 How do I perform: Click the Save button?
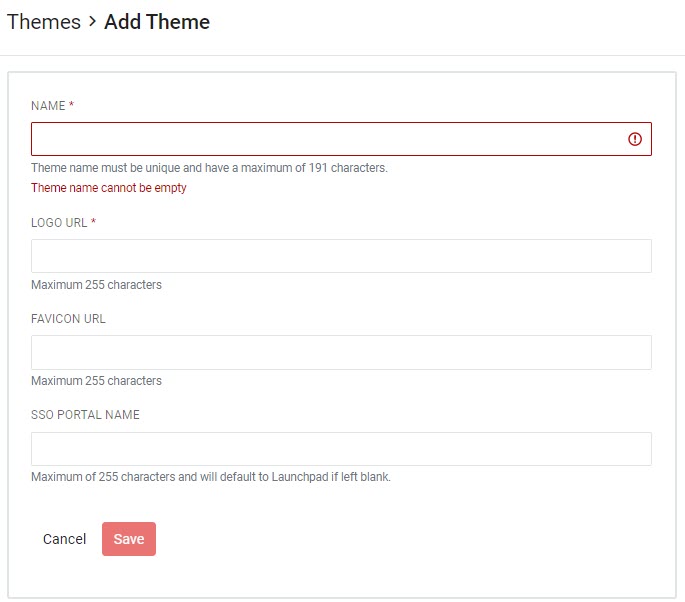129,539
